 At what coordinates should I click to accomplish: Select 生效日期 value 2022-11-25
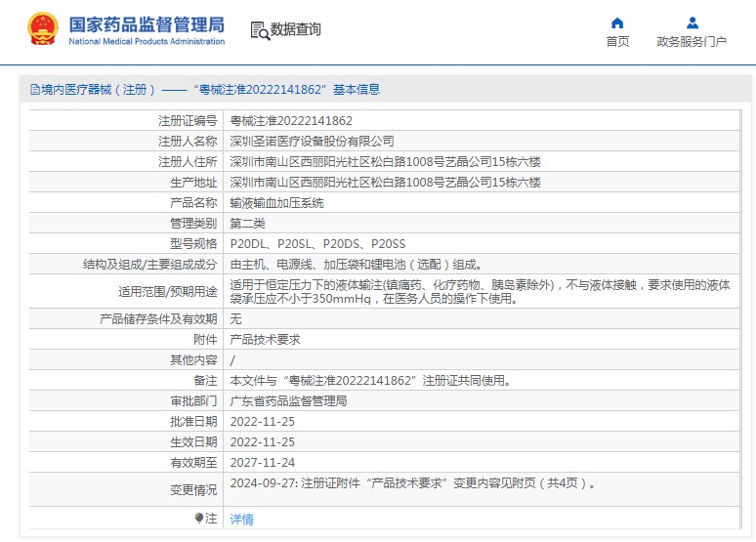(x=263, y=442)
